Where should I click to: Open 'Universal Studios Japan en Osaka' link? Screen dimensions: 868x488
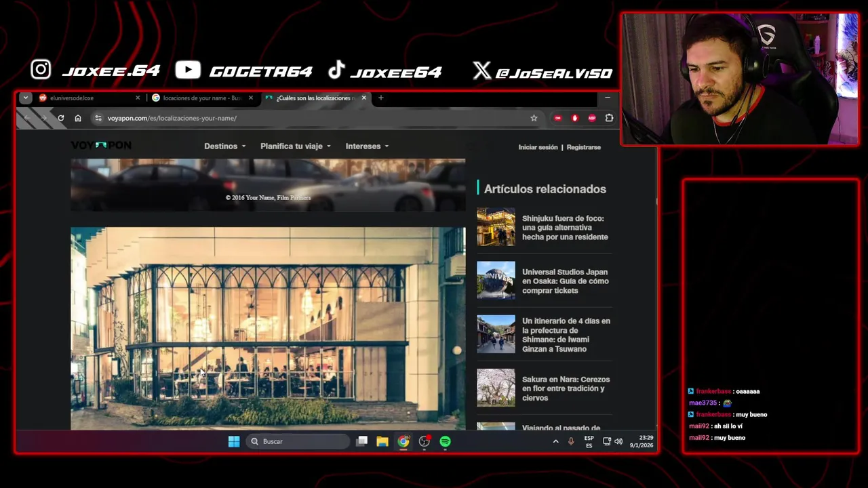tap(566, 281)
